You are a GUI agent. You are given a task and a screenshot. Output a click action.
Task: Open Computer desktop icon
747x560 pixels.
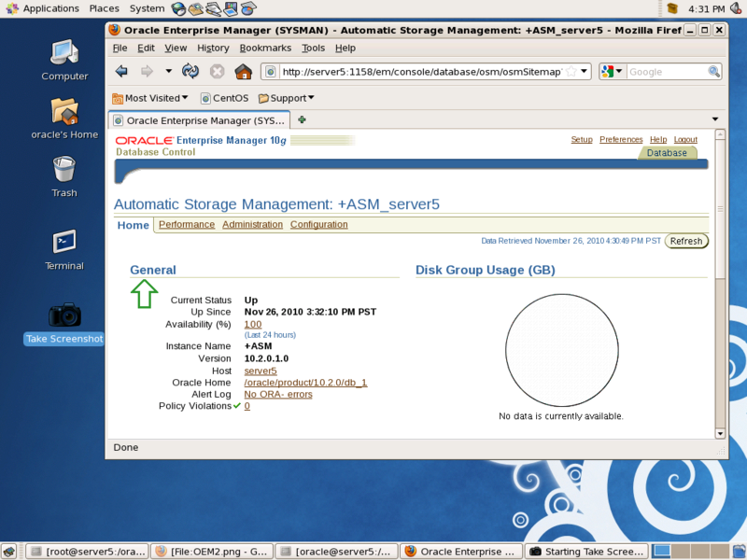(64, 60)
